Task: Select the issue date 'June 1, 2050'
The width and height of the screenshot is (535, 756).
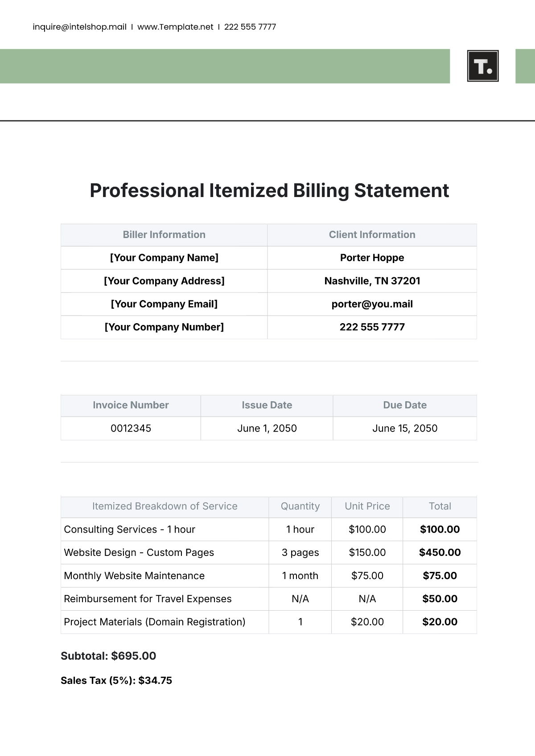Action: pos(267,428)
